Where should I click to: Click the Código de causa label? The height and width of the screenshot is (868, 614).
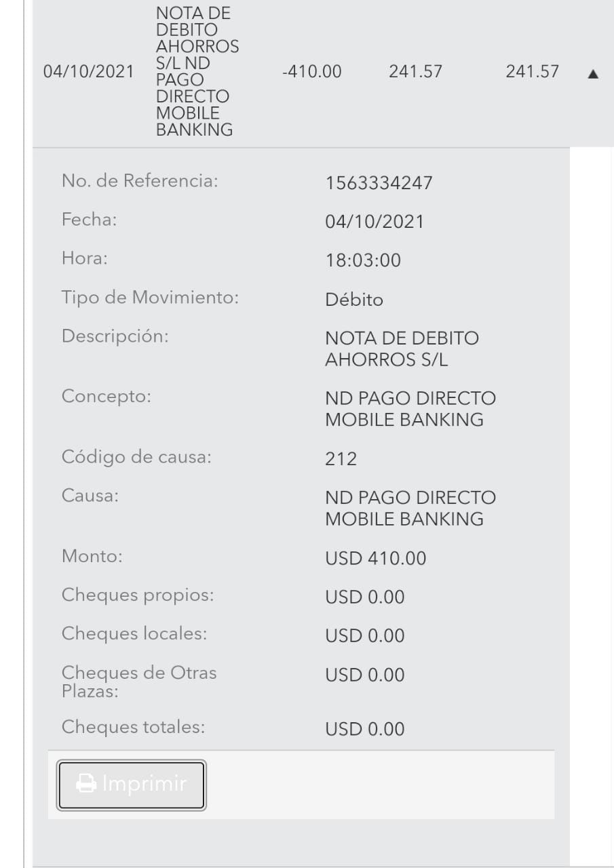click(x=136, y=457)
